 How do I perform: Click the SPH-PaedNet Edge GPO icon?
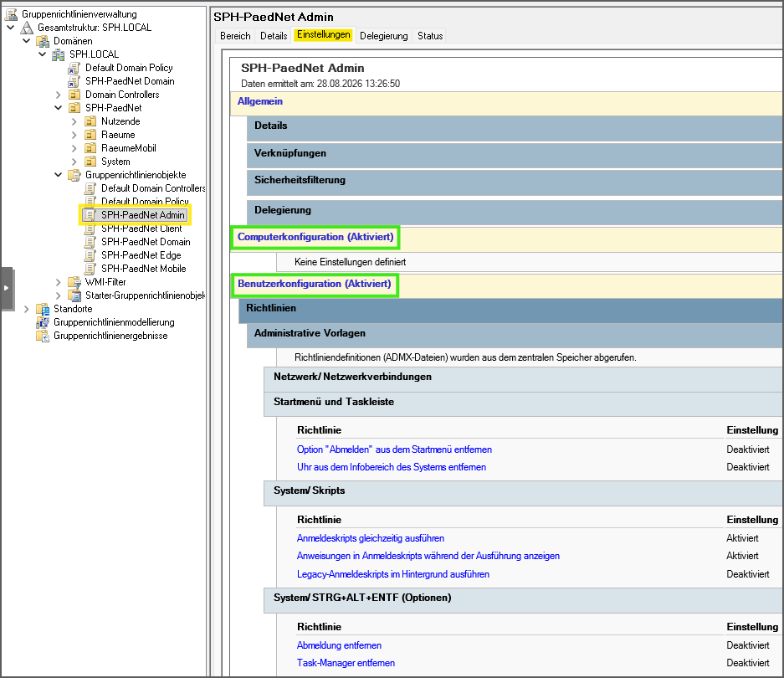90,255
